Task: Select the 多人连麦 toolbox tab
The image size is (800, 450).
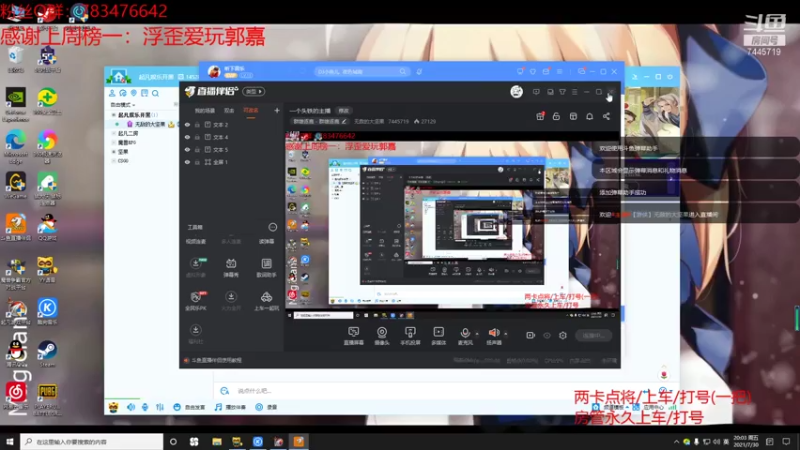Action: click(x=231, y=241)
